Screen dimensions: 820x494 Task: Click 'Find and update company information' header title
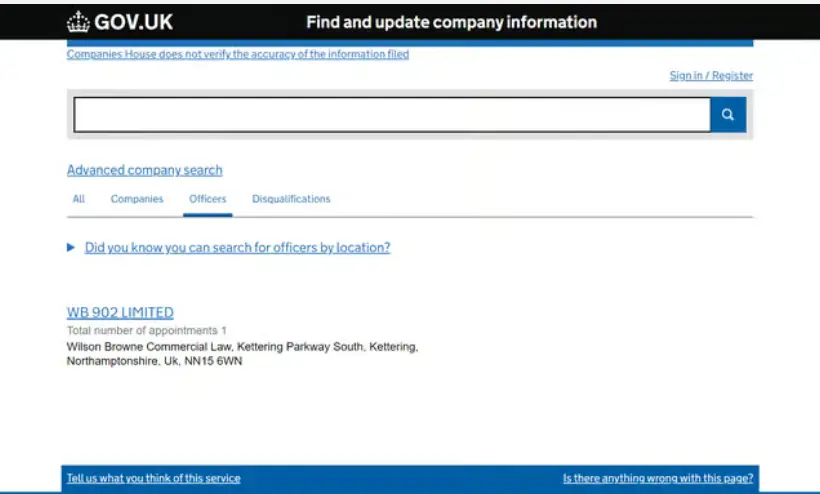(x=451, y=22)
